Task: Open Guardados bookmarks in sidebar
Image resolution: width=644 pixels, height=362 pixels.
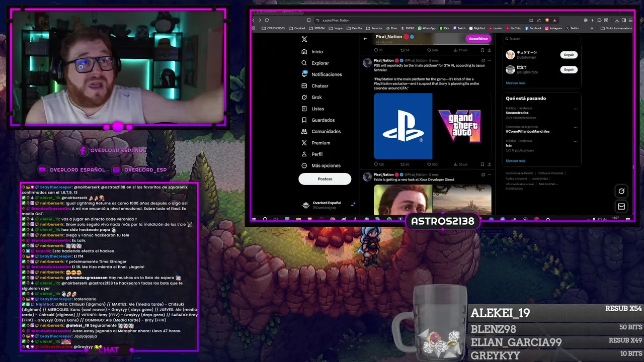Action: coord(318,120)
